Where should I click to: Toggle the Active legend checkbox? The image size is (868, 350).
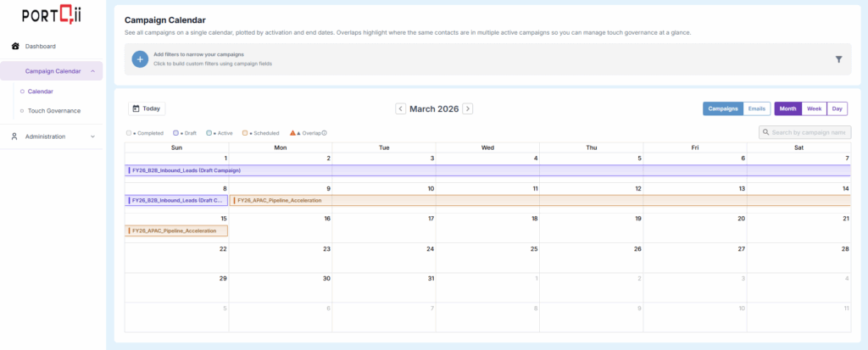pyautogui.click(x=209, y=133)
